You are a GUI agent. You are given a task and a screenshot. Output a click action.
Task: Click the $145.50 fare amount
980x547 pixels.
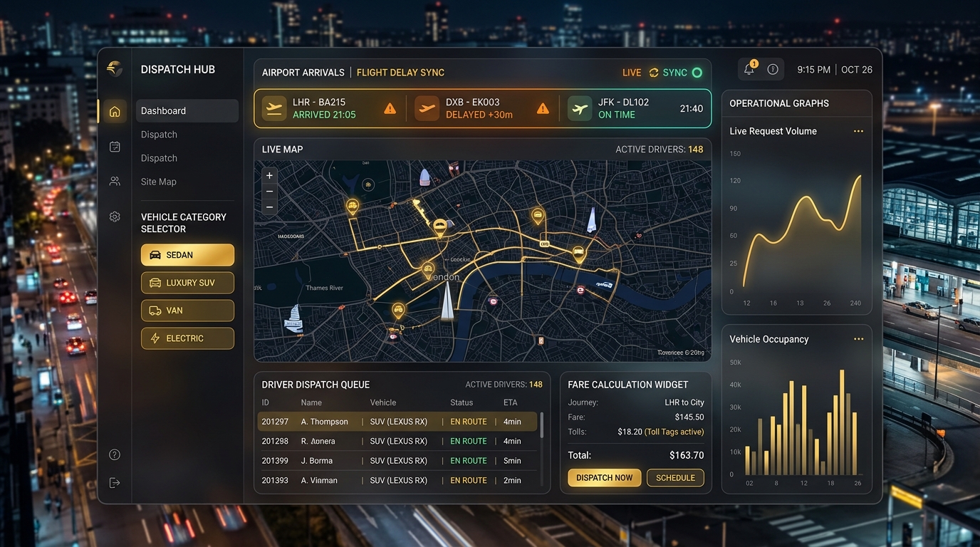[689, 417]
